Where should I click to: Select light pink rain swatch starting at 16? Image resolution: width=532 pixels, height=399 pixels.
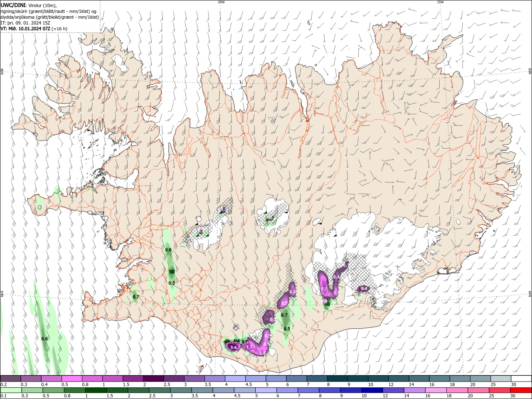point(435,390)
